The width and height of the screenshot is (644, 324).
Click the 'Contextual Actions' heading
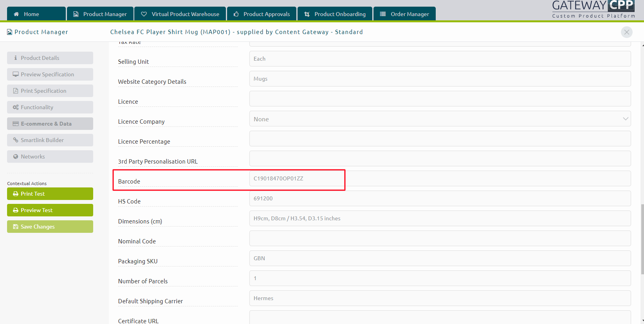pos(27,184)
